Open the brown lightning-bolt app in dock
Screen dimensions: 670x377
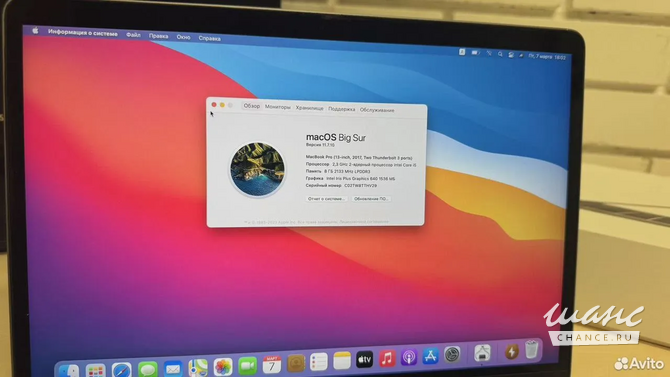(511, 351)
